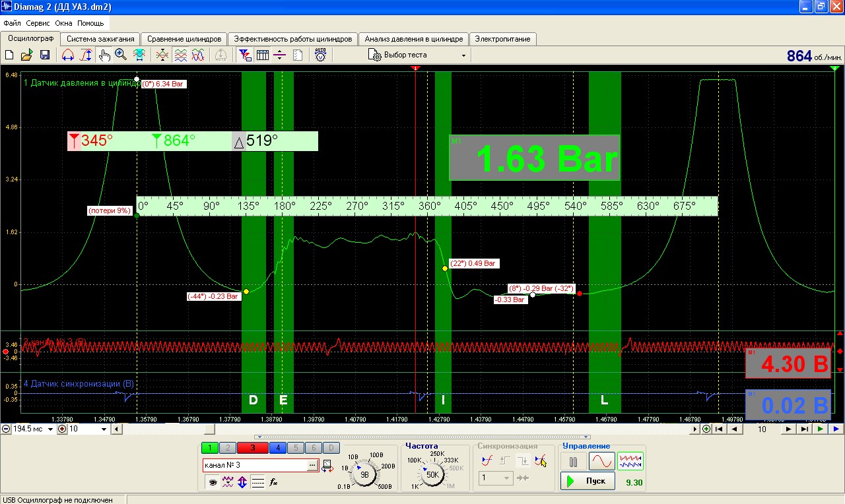Toggle channel 3 red button
Screen dimensions: 845x504
[x=252, y=448]
